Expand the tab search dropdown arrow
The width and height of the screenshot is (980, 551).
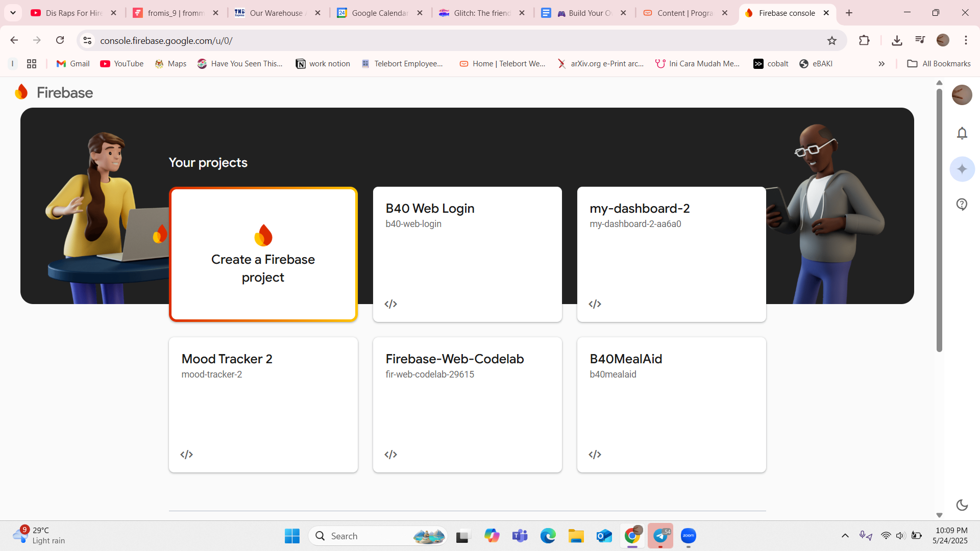pos(13,13)
